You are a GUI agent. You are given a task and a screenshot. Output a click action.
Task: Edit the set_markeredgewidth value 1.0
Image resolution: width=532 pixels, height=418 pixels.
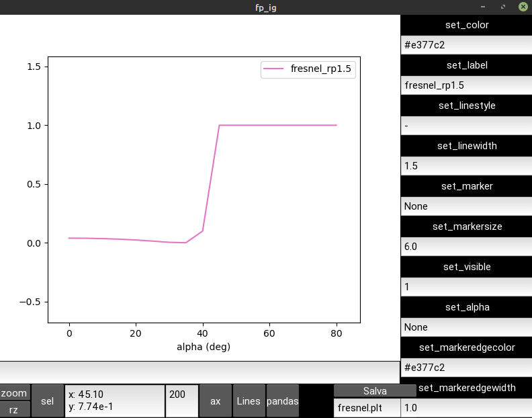coord(466,408)
